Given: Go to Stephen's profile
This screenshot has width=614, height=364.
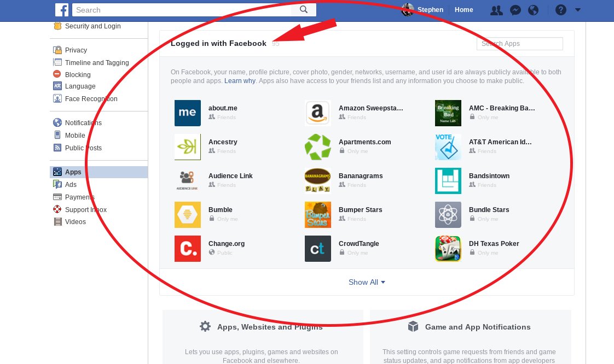Looking at the screenshot, I should 430,10.
